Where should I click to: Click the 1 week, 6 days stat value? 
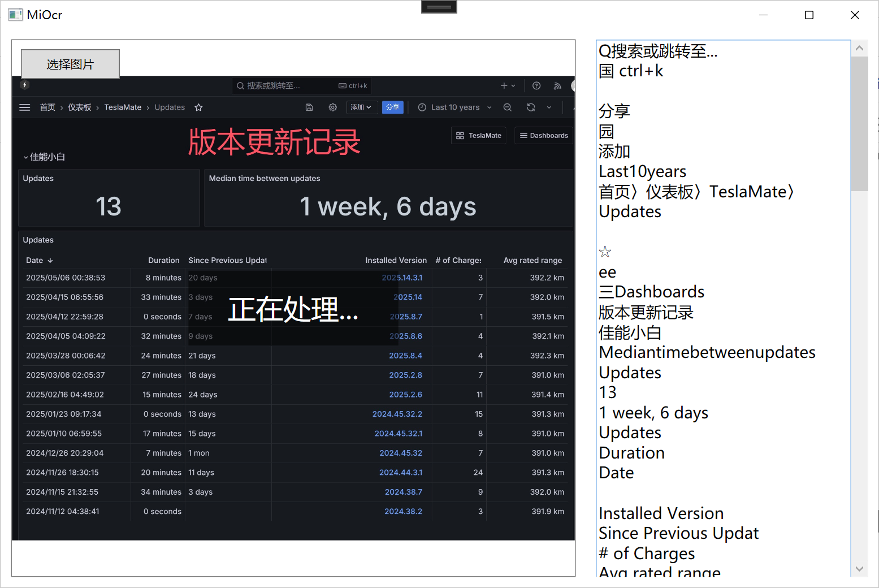[x=388, y=207]
